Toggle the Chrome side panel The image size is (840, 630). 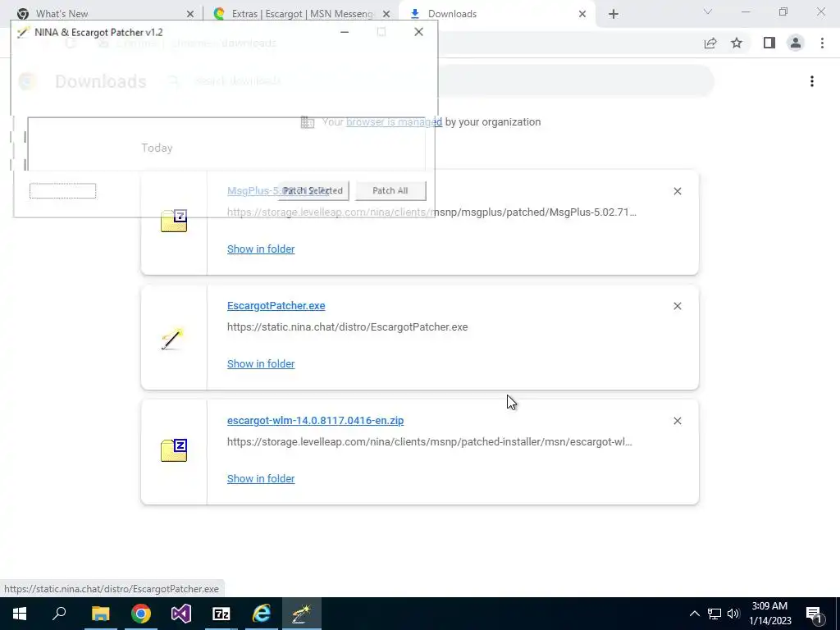769,43
